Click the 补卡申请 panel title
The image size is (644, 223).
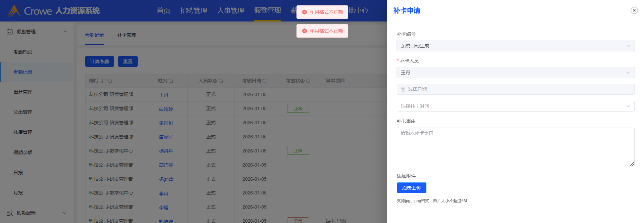pos(407,10)
